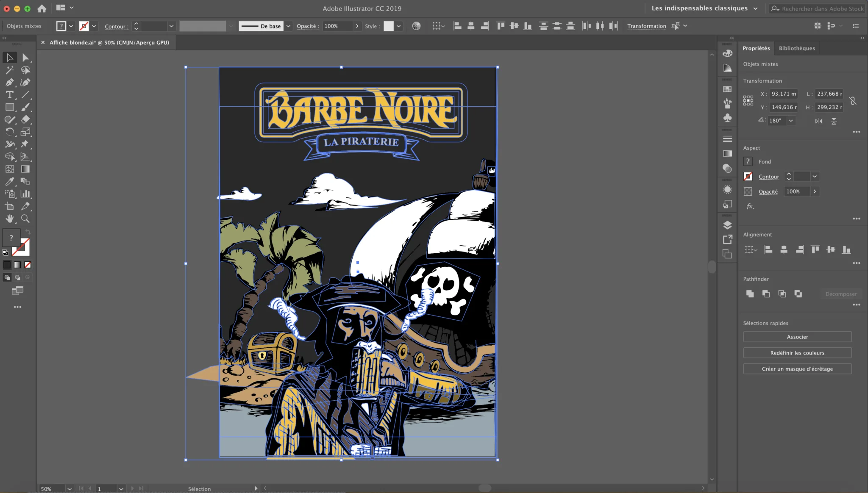Swap fill and stroke colors

tap(28, 232)
